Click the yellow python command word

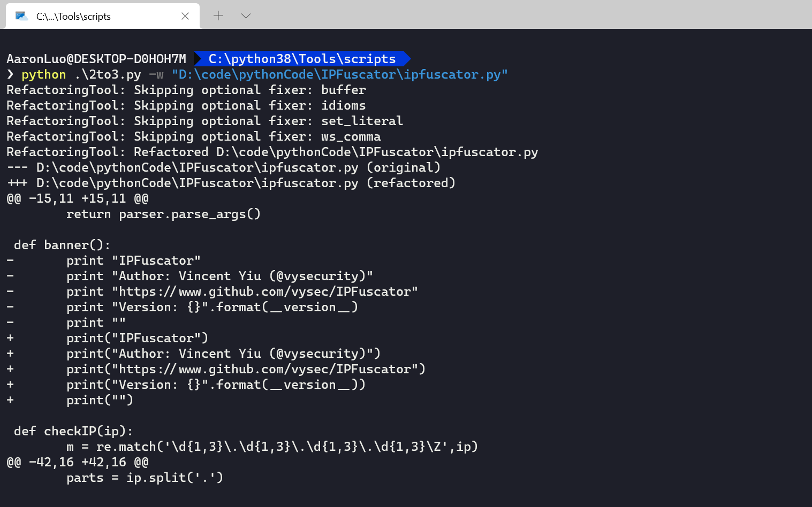pos(43,74)
